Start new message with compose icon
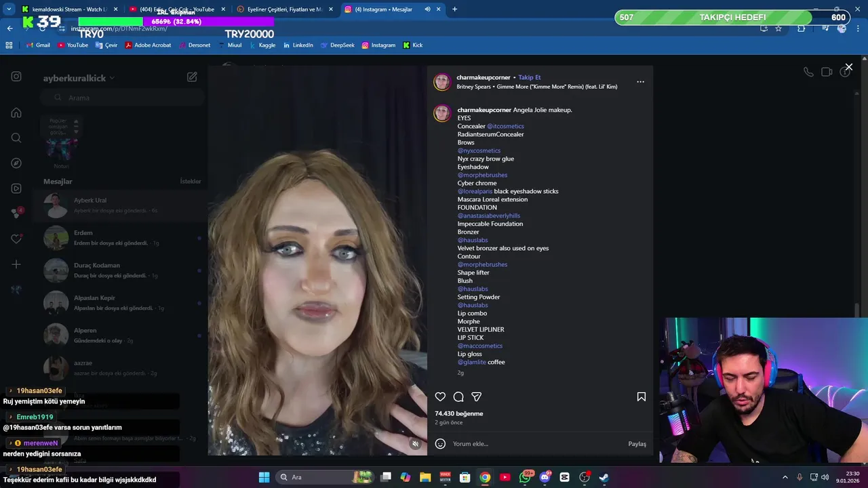Image resolution: width=868 pixels, height=488 pixels. 192,77
